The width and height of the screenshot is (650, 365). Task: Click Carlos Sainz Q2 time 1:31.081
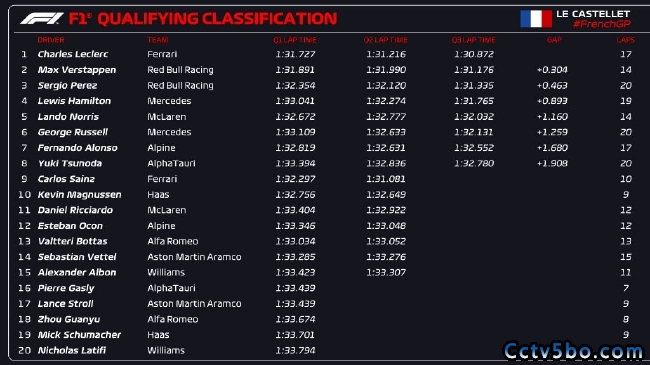(386, 179)
